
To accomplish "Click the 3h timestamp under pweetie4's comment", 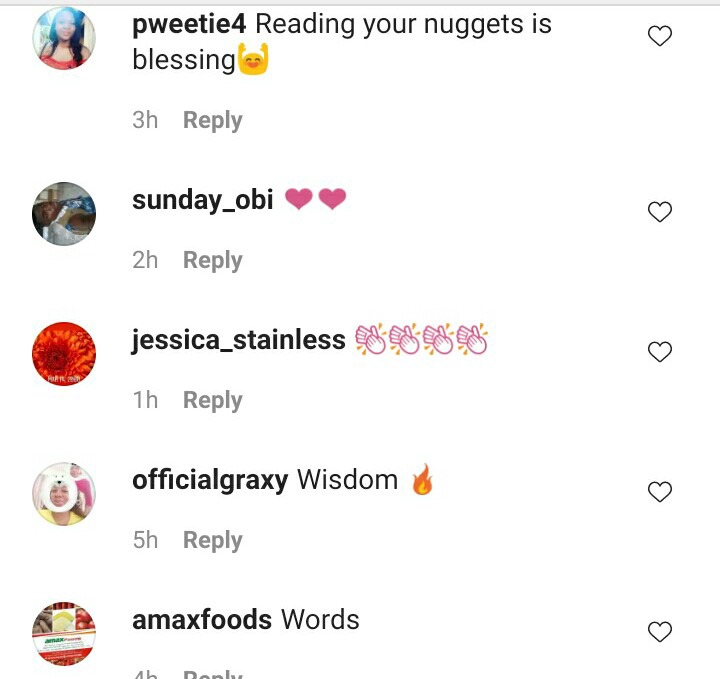I will tap(145, 120).
